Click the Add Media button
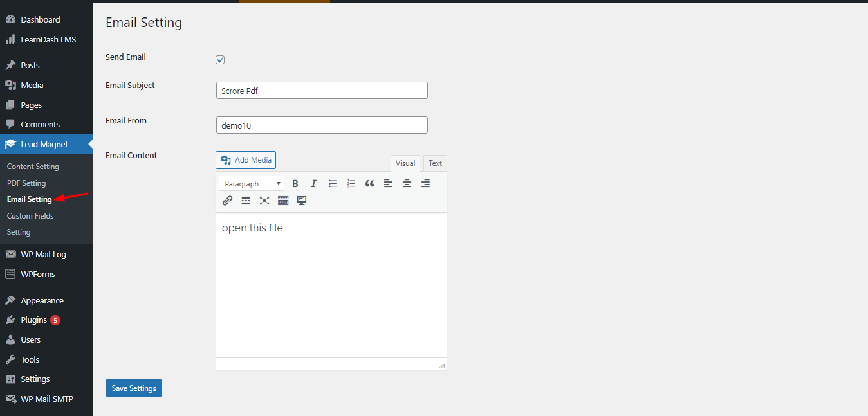The height and width of the screenshot is (416, 868). pyautogui.click(x=246, y=160)
